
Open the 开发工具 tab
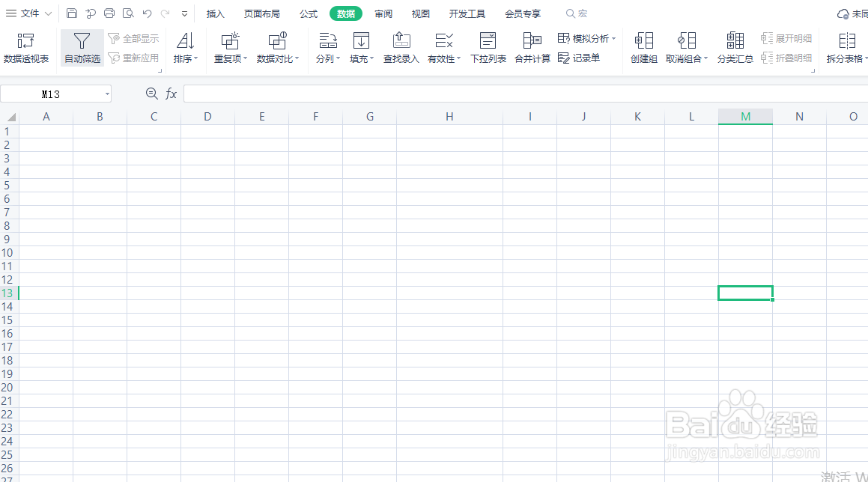467,13
